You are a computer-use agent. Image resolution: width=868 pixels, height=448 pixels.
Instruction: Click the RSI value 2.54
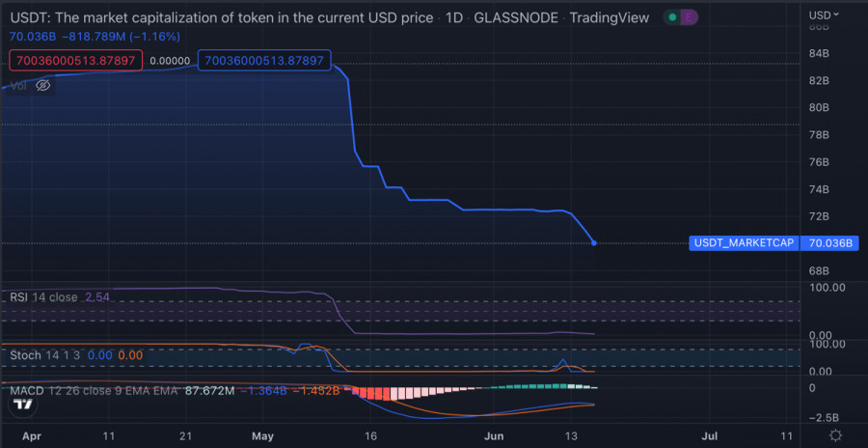coord(97,297)
